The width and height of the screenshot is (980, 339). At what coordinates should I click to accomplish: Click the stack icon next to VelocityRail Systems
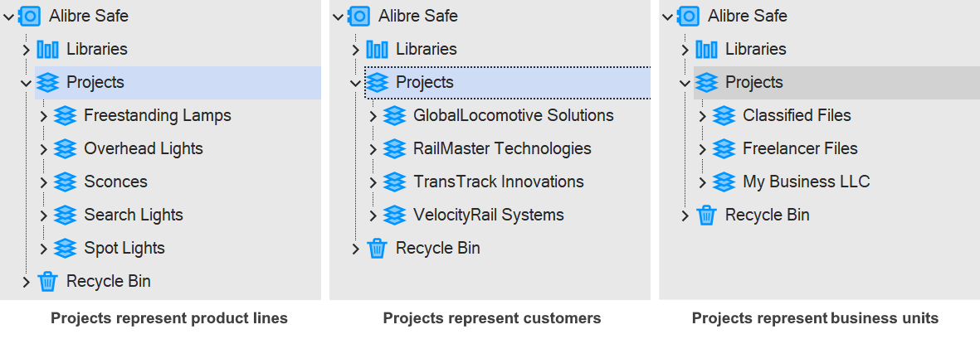(394, 215)
